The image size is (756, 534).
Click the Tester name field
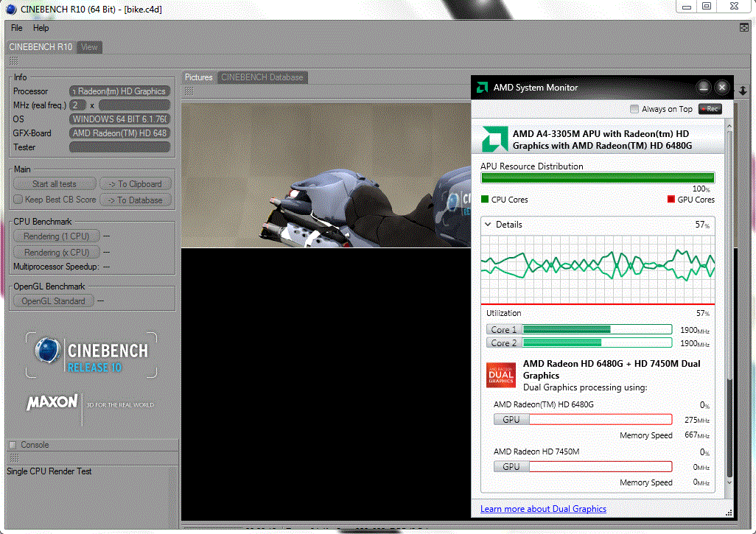(x=119, y=147)
